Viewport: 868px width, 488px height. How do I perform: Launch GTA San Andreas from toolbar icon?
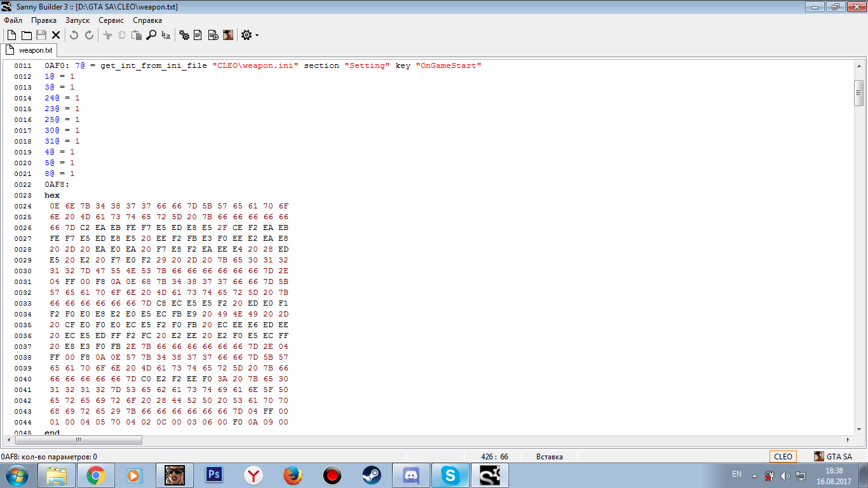228,36
